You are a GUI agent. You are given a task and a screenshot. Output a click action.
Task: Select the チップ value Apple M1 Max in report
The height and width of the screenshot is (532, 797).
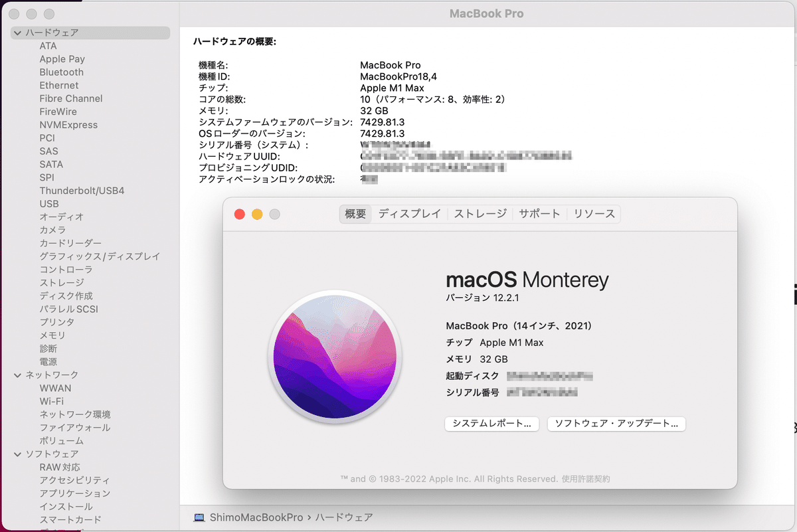pos(392,88)
